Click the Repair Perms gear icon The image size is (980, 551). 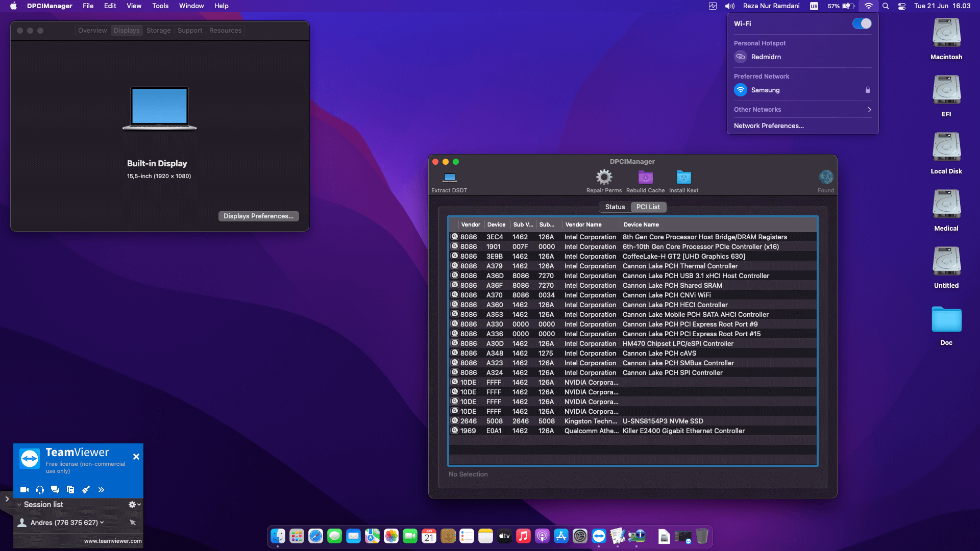pyautogui.click(x=604, y=178)
